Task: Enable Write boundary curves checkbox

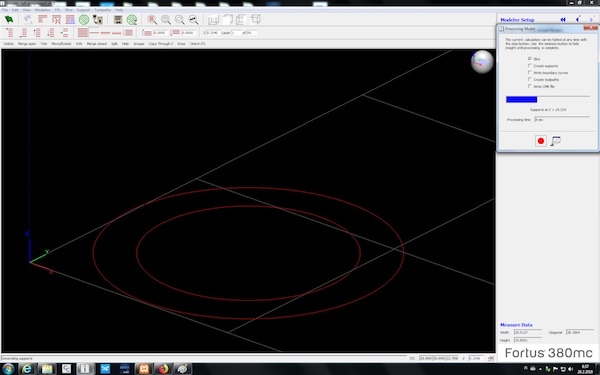Action: [530, 72]
